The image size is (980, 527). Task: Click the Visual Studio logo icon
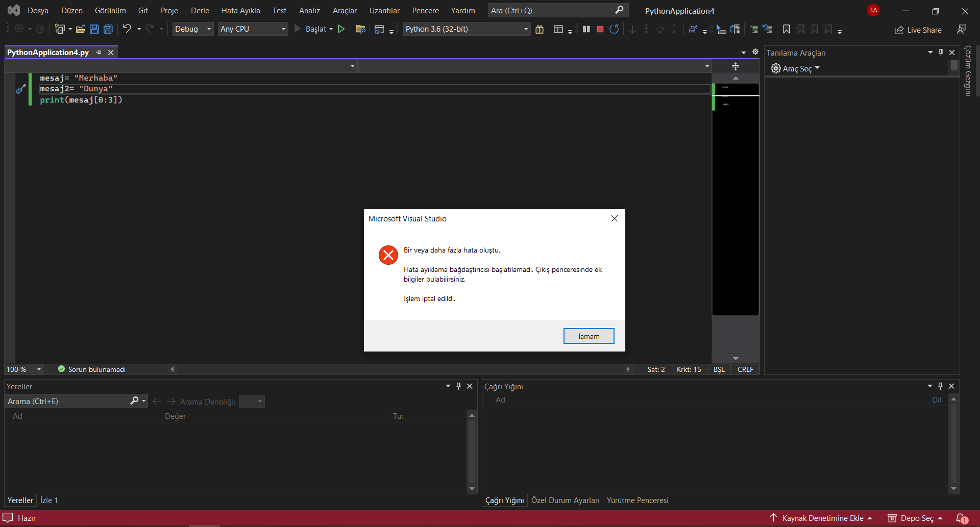(14, 10)
